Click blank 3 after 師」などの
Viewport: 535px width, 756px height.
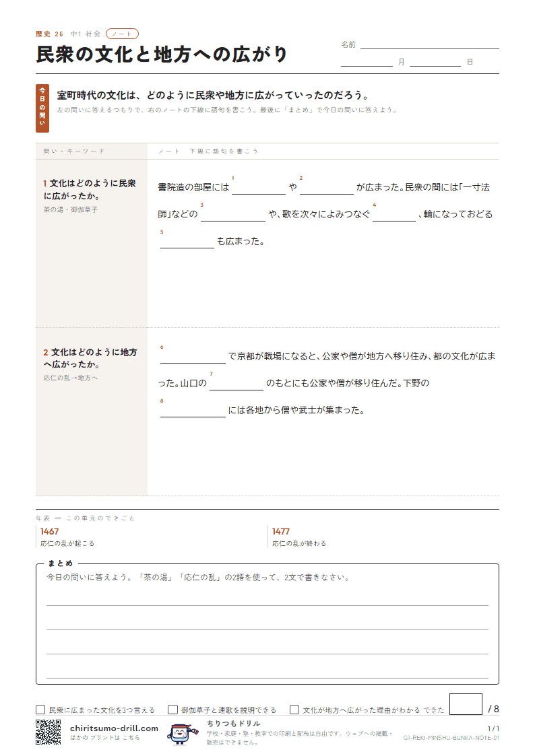pos(233,215)
